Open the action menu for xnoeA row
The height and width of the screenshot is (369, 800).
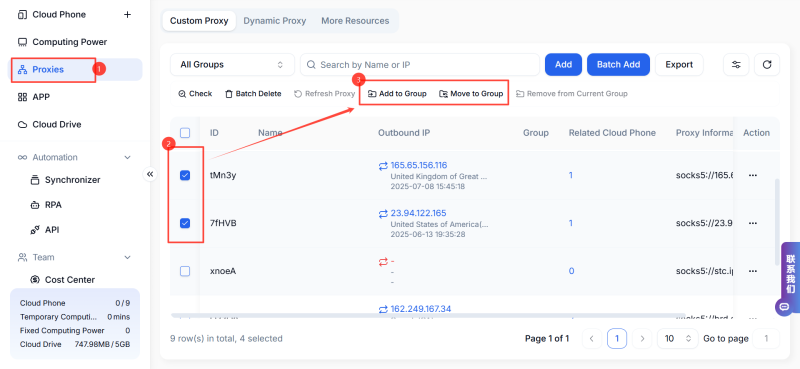[x=753, y=271]
